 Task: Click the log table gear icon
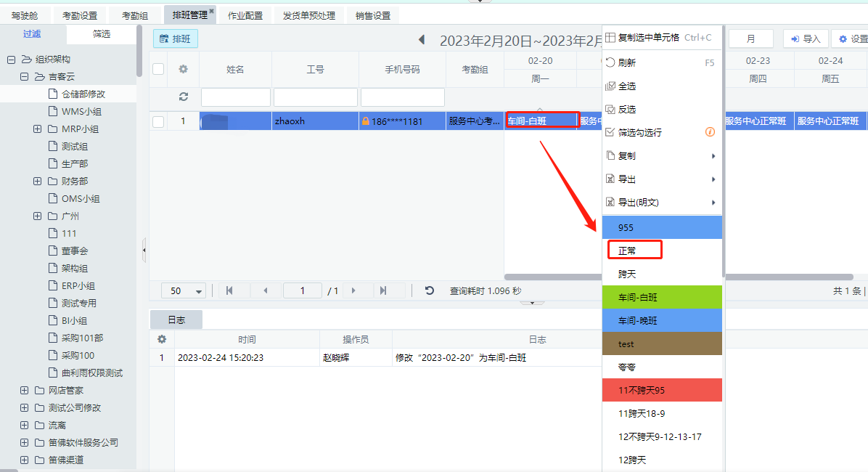click(162, 339)
